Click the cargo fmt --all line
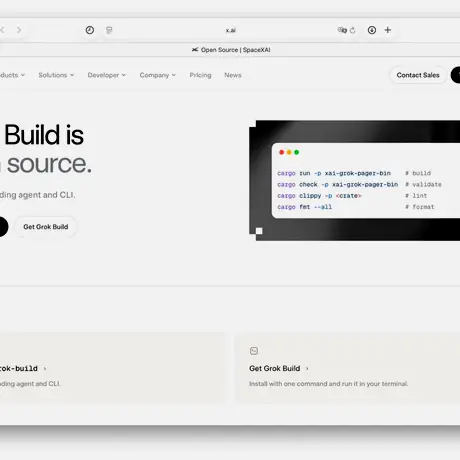 (x=304, y=207)
